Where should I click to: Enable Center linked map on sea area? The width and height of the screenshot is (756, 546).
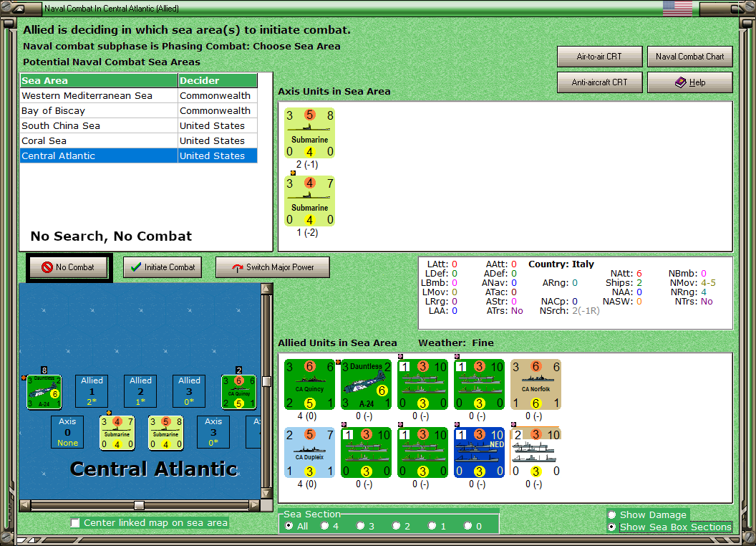[x=75, y=523]
